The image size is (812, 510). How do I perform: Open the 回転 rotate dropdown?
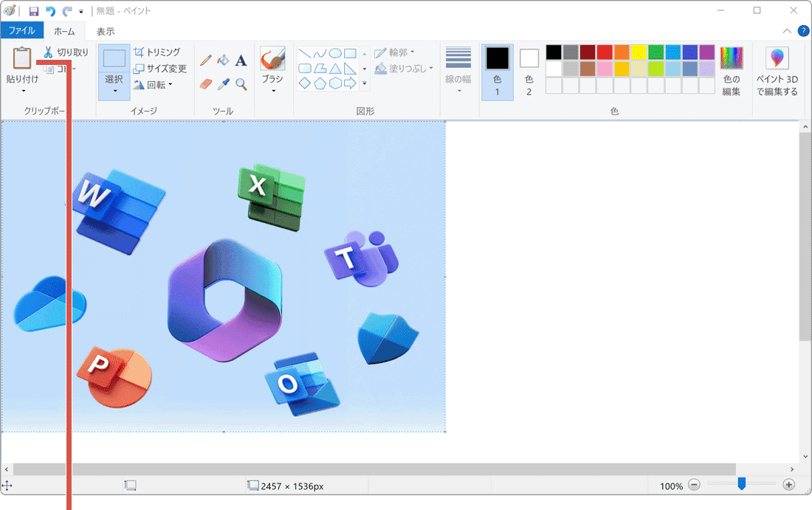[153, 84]
